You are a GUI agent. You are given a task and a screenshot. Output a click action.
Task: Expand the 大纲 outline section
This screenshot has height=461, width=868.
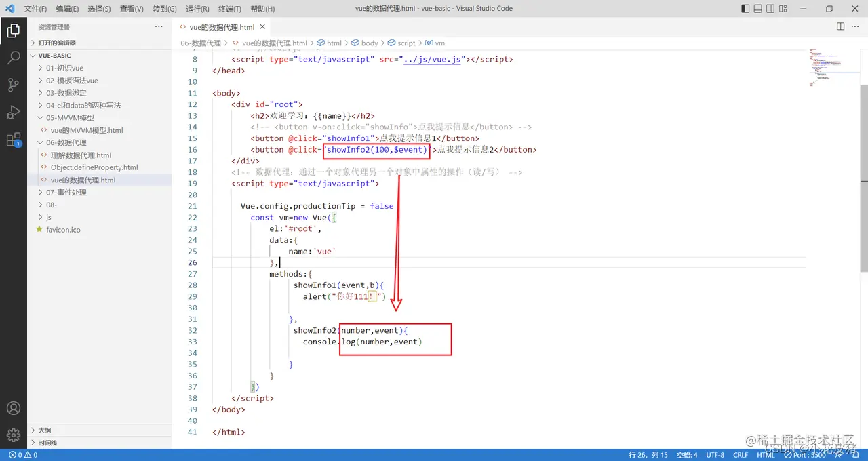(x=99, y=430)
